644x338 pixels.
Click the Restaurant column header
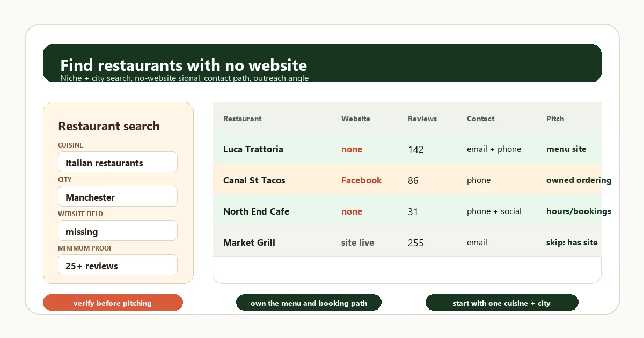pos(243,119)
